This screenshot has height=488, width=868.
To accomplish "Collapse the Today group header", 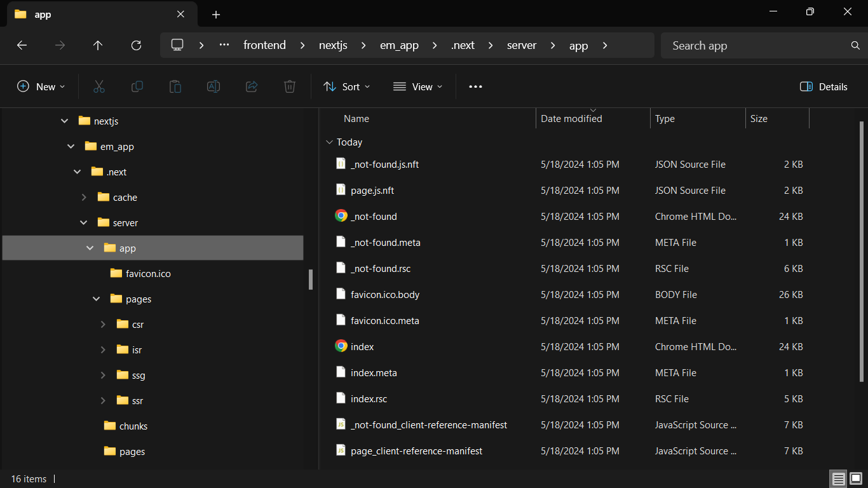I will pos(329,142).
